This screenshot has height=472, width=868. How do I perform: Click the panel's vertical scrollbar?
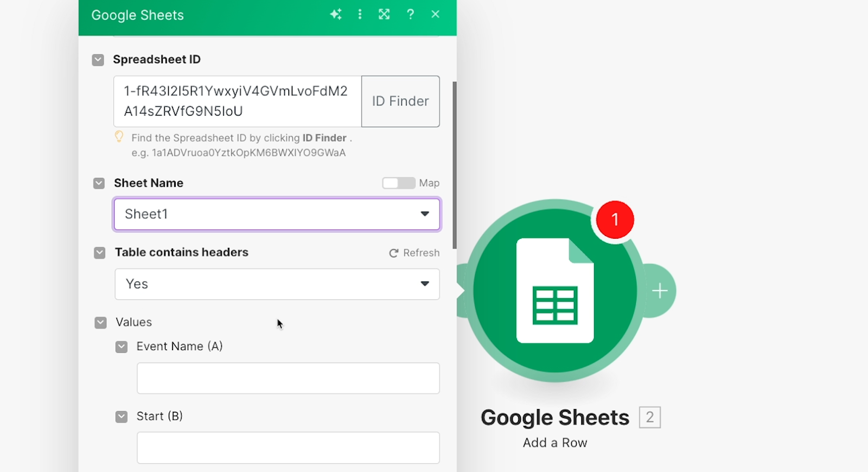455,165
